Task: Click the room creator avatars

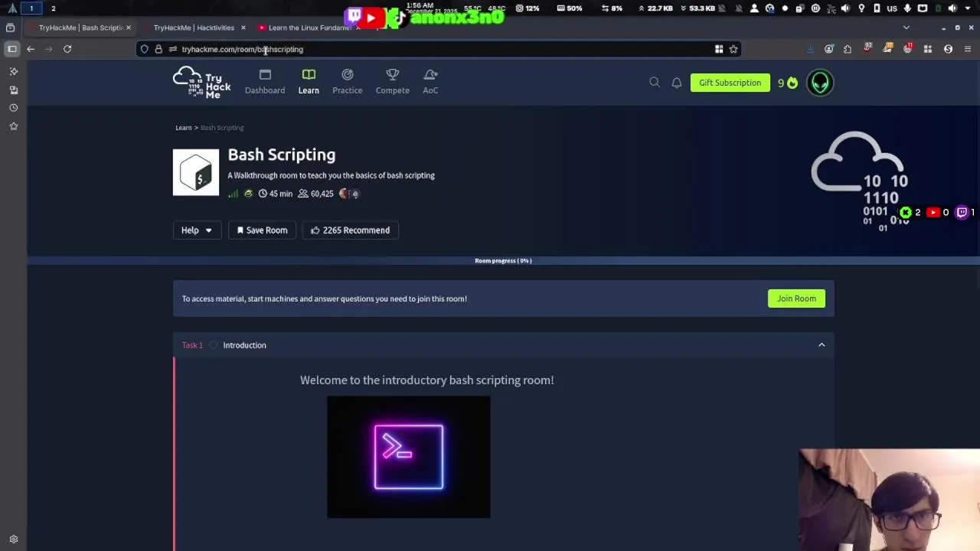Action: point(349,194)
